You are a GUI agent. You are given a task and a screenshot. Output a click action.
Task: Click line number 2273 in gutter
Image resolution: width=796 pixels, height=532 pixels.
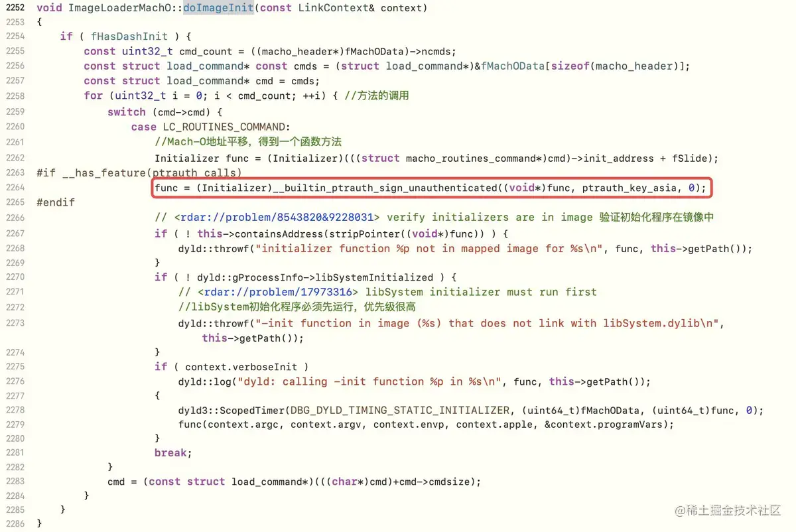pyautogui.click(x=15, y=324)
